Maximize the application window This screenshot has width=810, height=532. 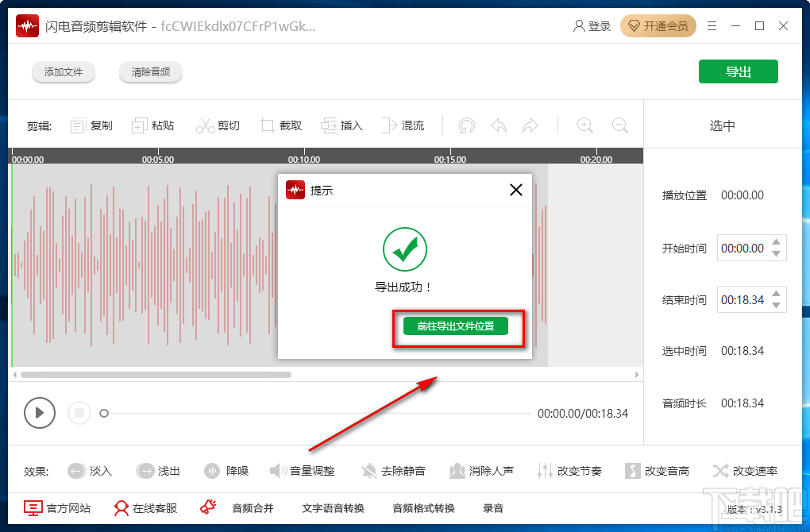[x=759, y=26]
